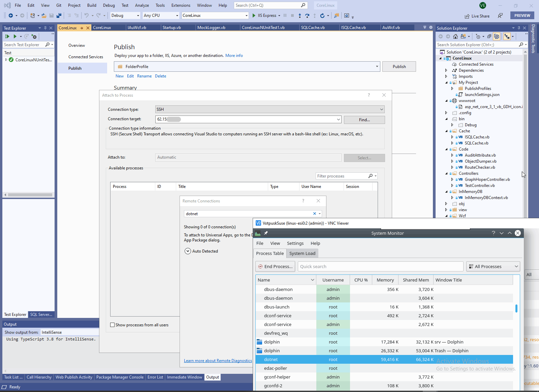Screen dimensions: 539x392
Task: Click the Pending Changes Filter clock icon
Action: point(478,36)
